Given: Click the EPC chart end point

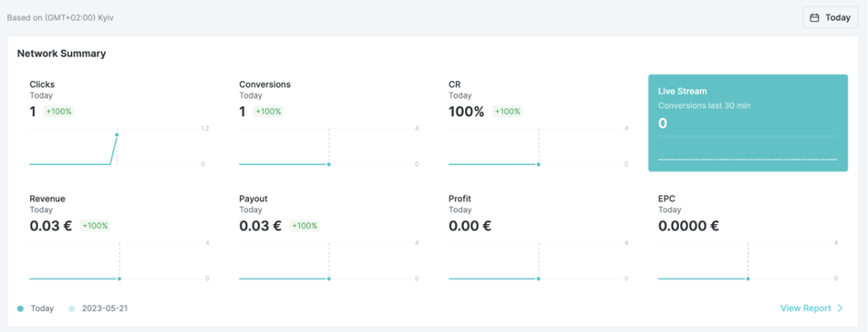Looking at the screenshot, I should click(748, 279).
